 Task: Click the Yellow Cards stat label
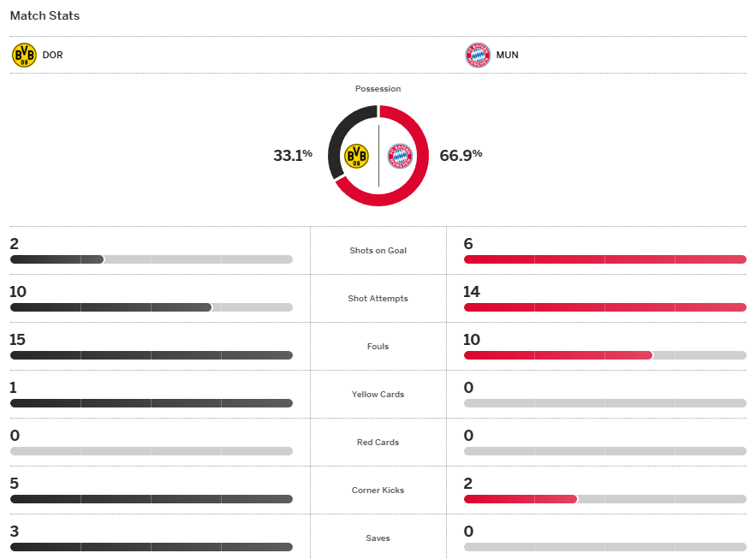(x=378, y=395)
